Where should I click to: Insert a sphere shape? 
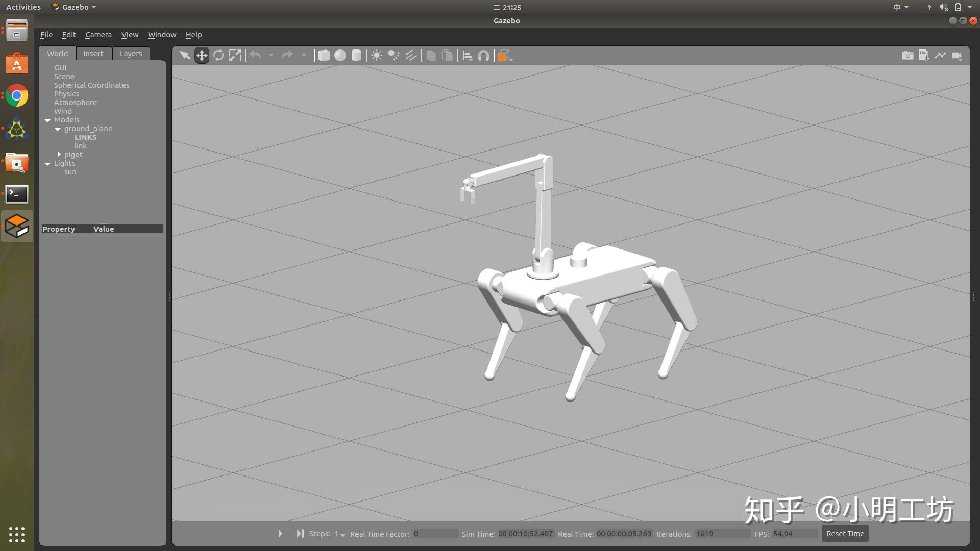(340, 55)
